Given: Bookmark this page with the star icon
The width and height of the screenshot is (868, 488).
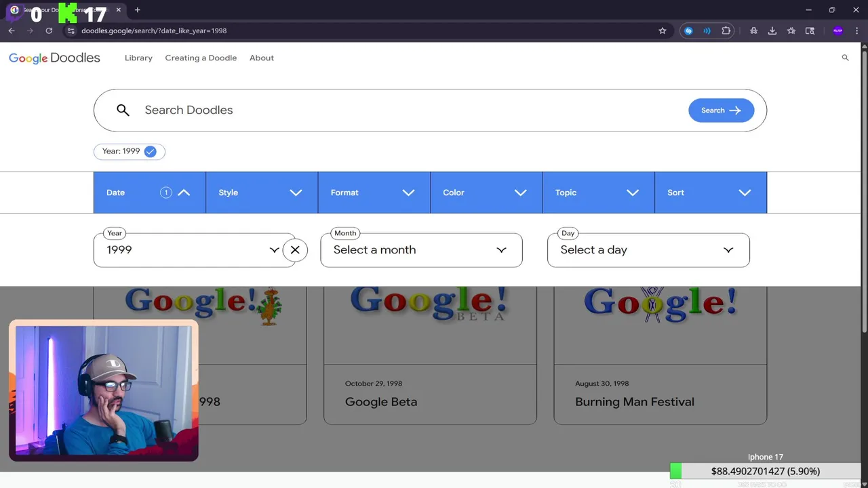Looking at the screenshot, I should (663, 30).
